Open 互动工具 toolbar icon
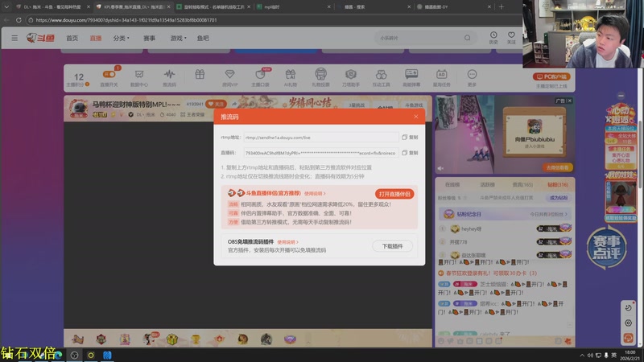This screenshot has height=362, width=644. tap(381, 78)
